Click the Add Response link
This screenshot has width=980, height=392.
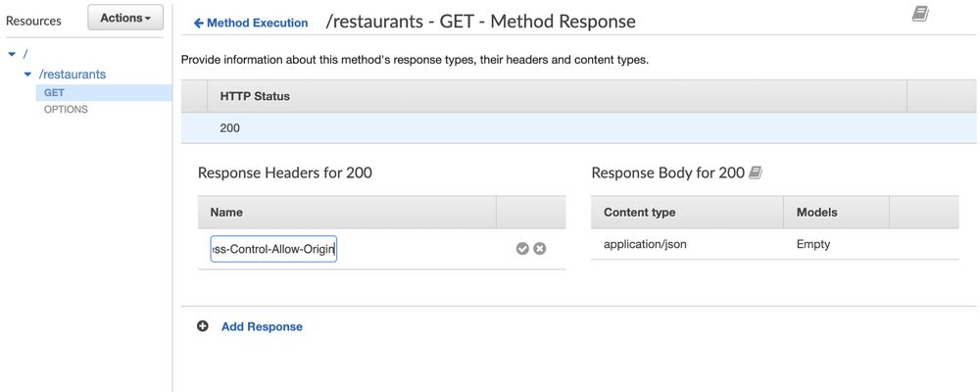(262, 326)
